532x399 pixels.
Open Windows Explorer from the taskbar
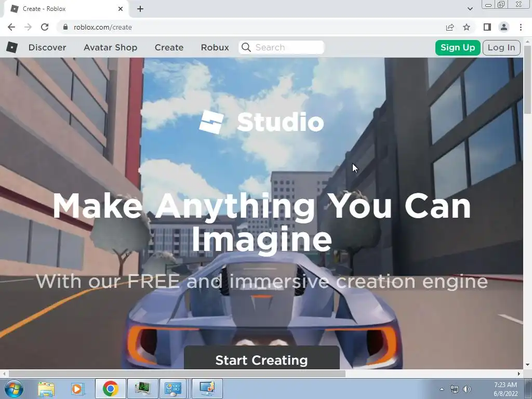coord(46,389)
